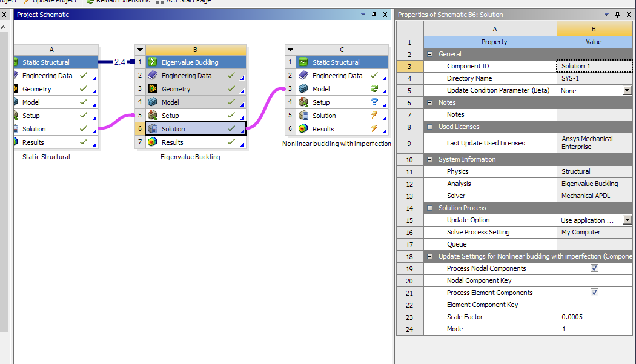Toggle Process Element Components checkbox

594,293
